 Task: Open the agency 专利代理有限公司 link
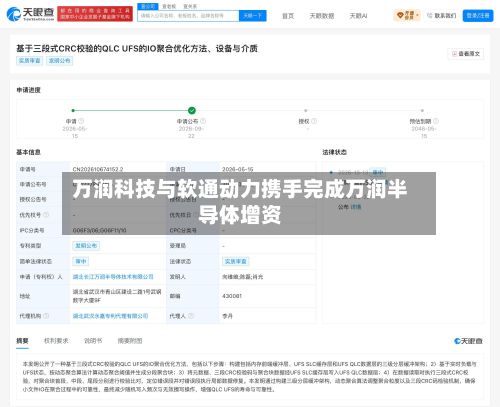click(x=110, y=316)
